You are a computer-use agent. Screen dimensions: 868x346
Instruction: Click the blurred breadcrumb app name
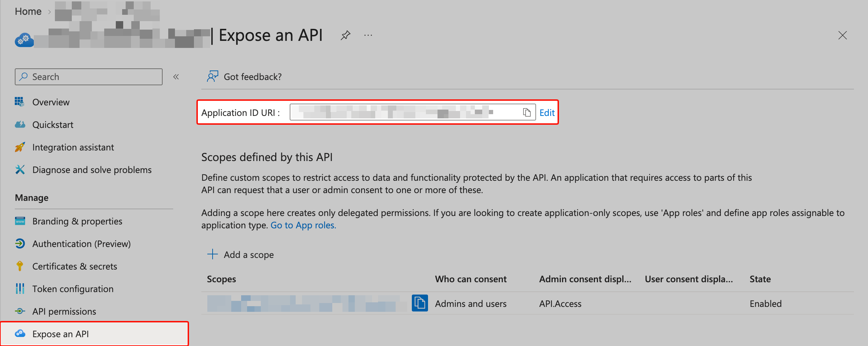[107, 11]
